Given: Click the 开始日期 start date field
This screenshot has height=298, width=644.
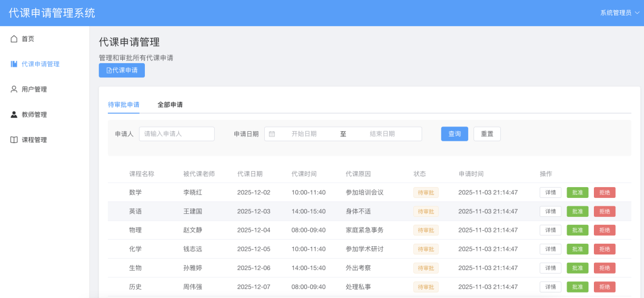Looking at the screenshot, I should (304, 134).
